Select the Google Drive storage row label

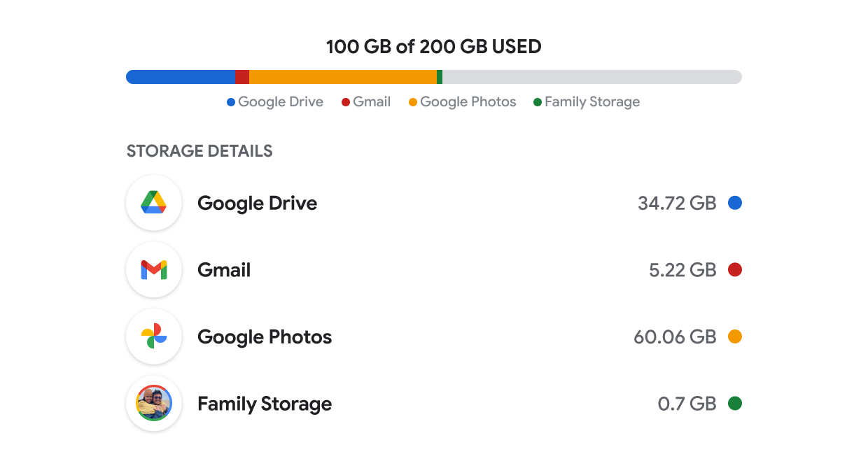tap(257, 203)
